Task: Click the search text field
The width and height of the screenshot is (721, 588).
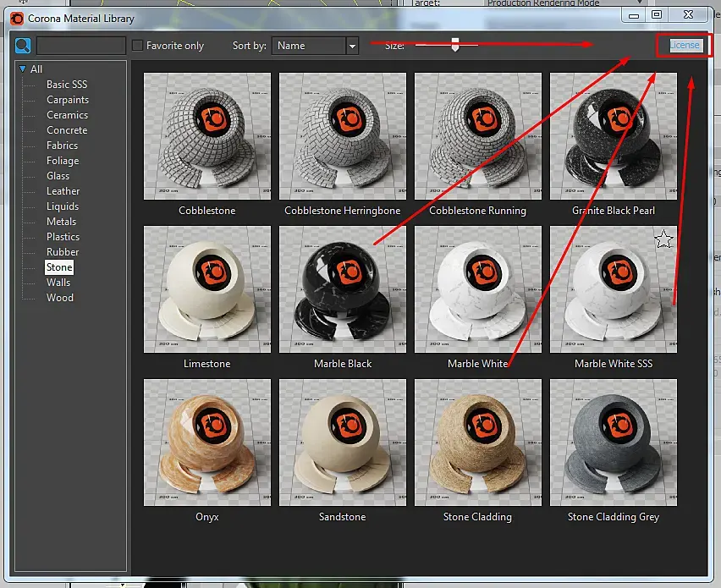Action: pos(81,46)
